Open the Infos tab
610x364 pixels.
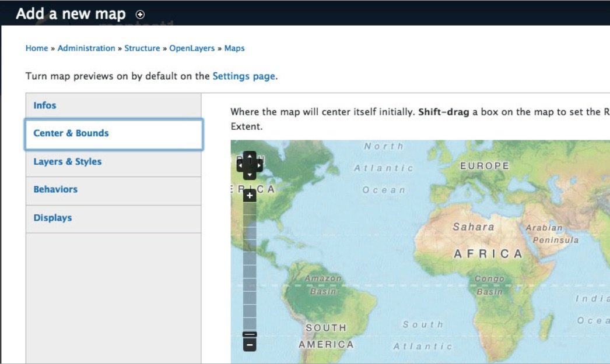[x=45, y=105]
